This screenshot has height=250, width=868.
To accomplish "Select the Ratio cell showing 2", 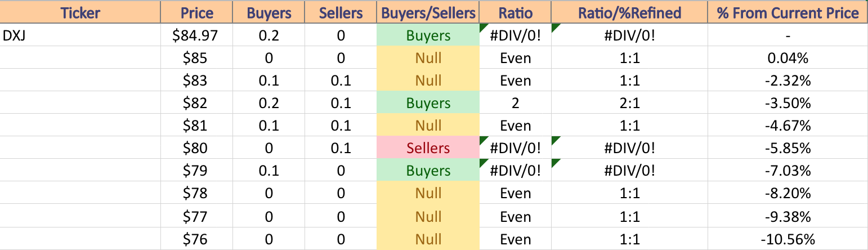I will pos(515,103).
